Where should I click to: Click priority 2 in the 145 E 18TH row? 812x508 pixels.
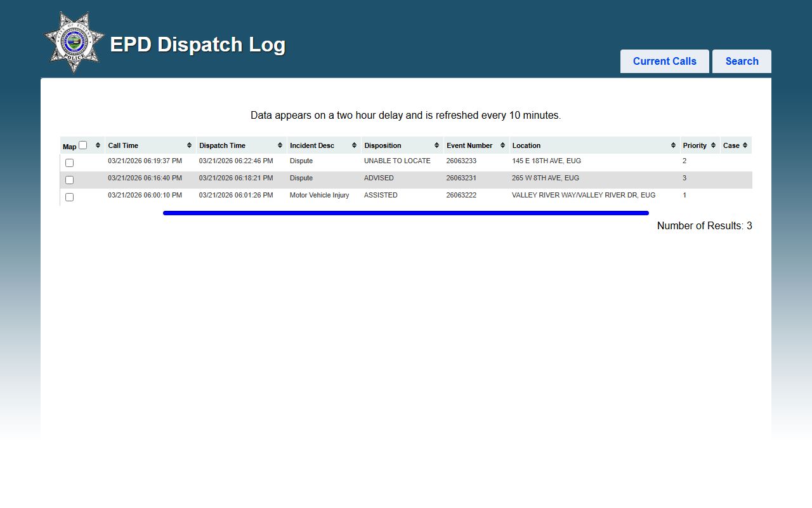[684, 161]
